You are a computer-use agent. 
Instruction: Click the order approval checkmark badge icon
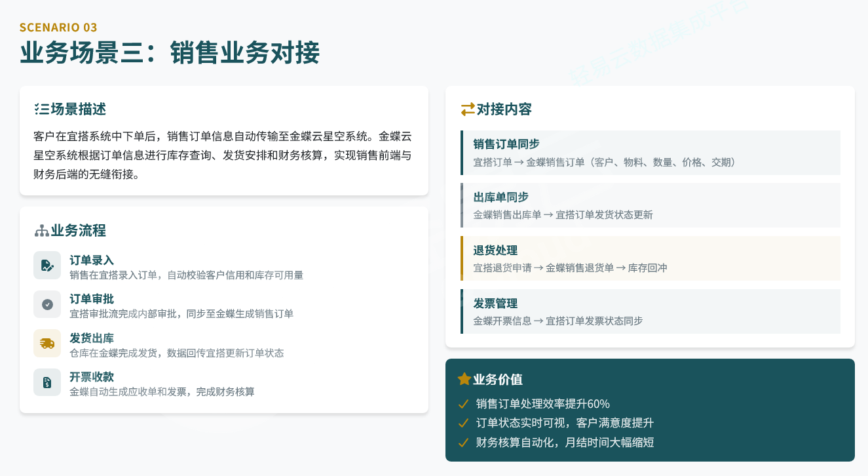pyautogui.click(x=47, y=304)
